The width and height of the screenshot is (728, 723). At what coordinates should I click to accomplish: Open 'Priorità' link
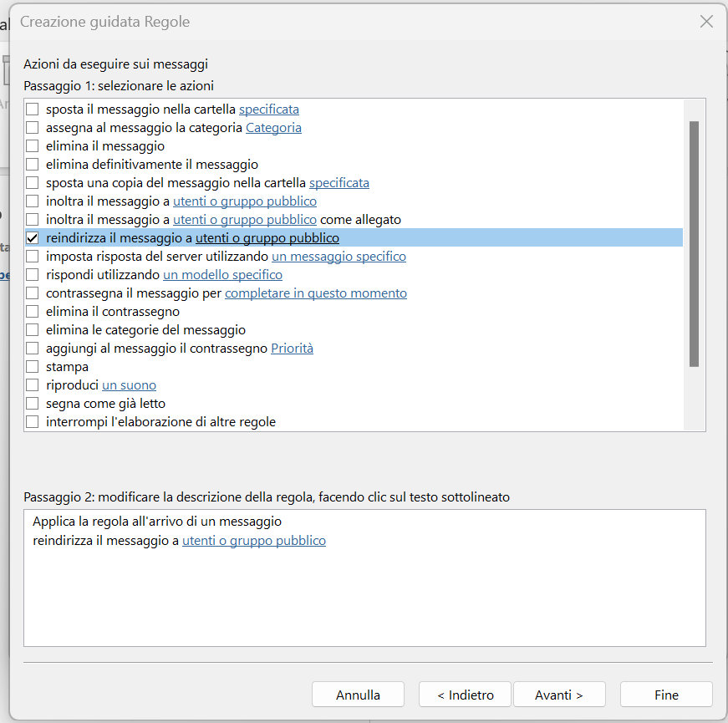tap(292, 349)
